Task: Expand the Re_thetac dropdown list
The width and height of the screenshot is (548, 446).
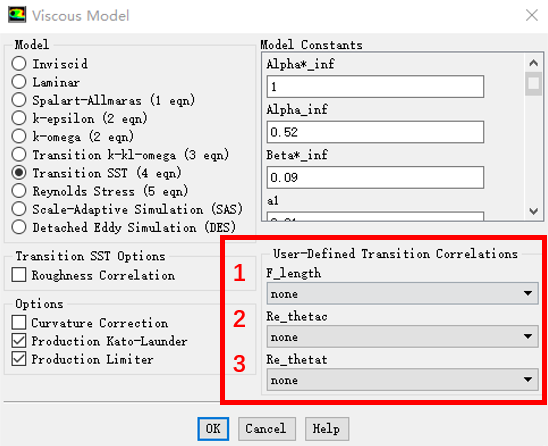Action: 402,337
